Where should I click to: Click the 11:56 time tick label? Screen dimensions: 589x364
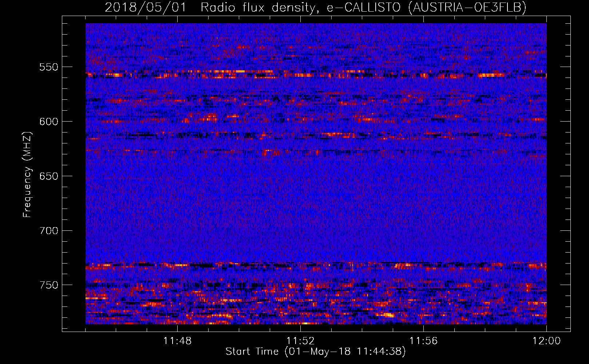click(x=423, y=341)
